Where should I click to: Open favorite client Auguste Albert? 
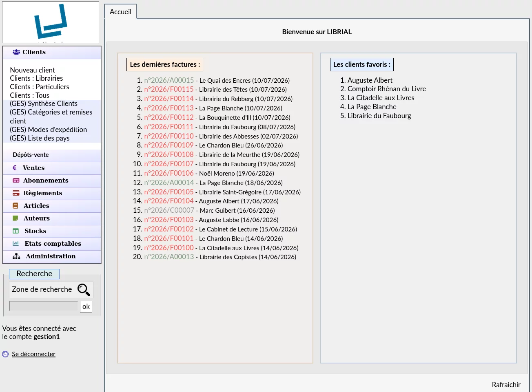click(x=370, y=80)
